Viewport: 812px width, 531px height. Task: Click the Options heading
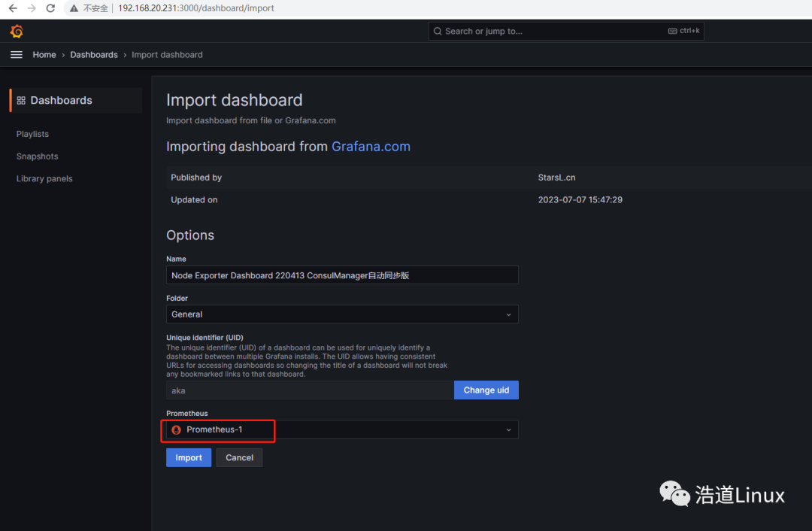(x=190, y=235)
